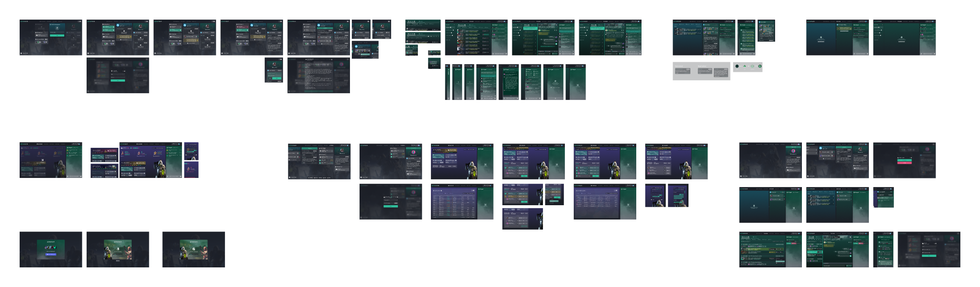980x287 pixels.
Task: Open the typography style guide frame
Action: (701, 70)
